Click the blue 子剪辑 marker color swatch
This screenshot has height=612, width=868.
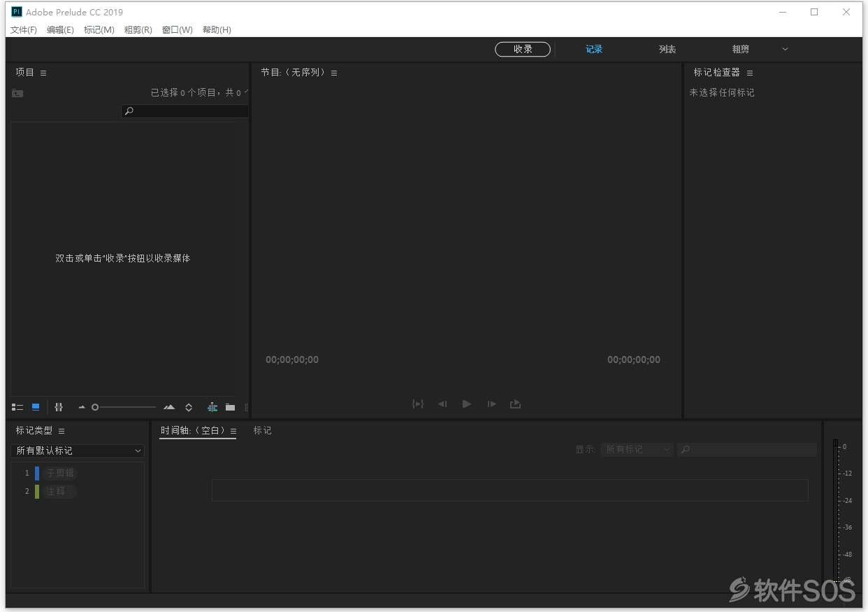coord(37,474)
